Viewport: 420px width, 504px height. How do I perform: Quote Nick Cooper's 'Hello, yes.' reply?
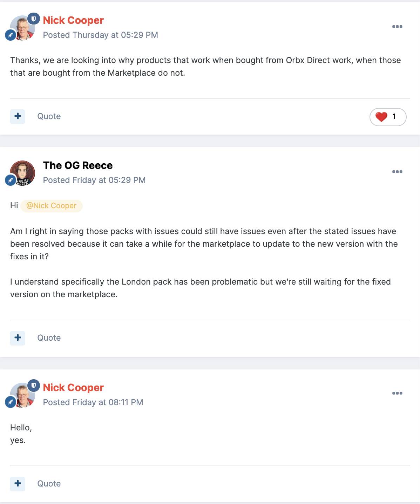click(49, 484)
